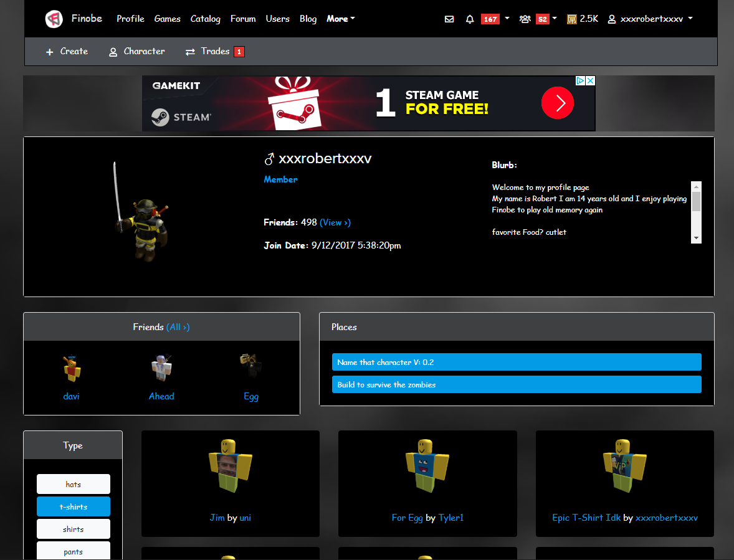Viewport: 734px width, 560px height.
Task: Click the user icon beside xxxrobertxxxv
Action: [611, 19]
